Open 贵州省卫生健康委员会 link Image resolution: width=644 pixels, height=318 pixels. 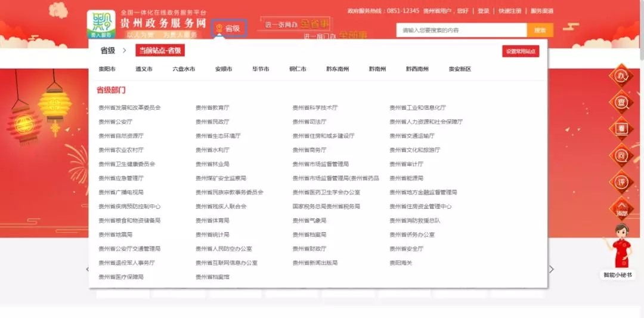pos(127,164)
